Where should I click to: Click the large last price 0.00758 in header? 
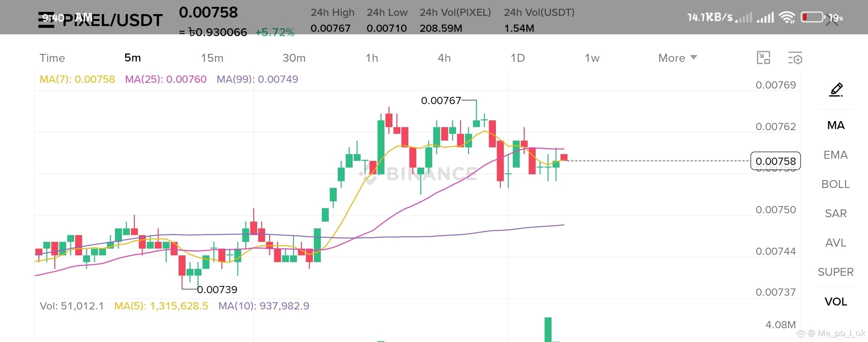pos(208,13)
